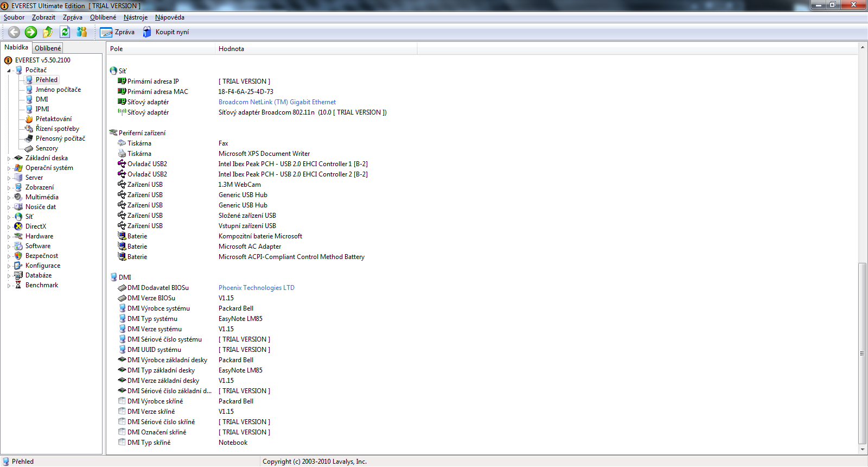
Task: Select the Primární adresa MAC row
Action: pos(482,92)
